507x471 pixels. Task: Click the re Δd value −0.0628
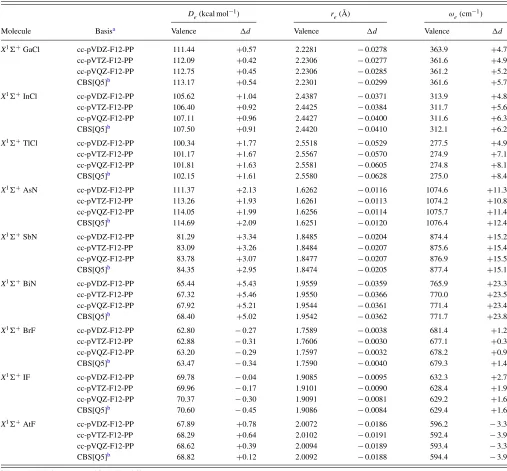pyautogui.click(x=373, y=176)
